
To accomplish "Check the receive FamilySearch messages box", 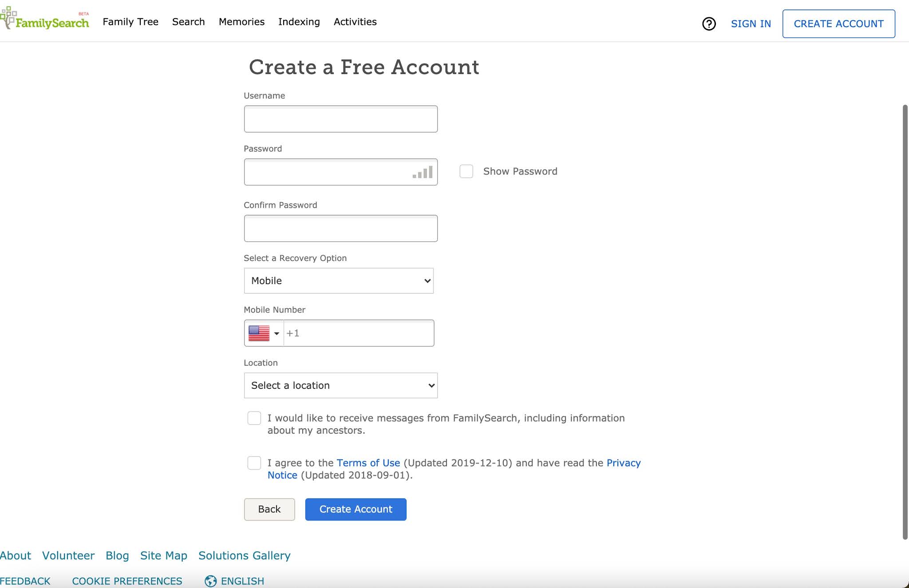I will [x=254, y=418].
